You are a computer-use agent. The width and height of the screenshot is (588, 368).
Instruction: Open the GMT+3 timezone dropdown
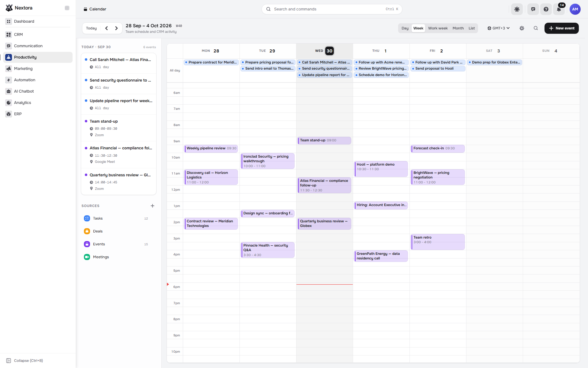tap(499, 28)
